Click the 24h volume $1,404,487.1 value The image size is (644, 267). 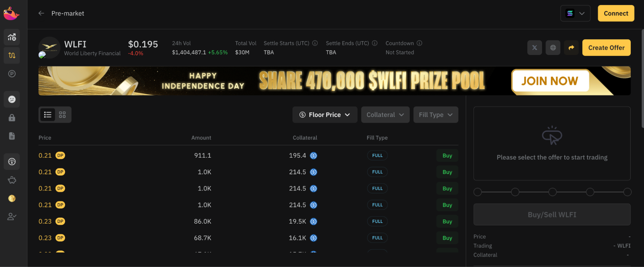point(189,52)
